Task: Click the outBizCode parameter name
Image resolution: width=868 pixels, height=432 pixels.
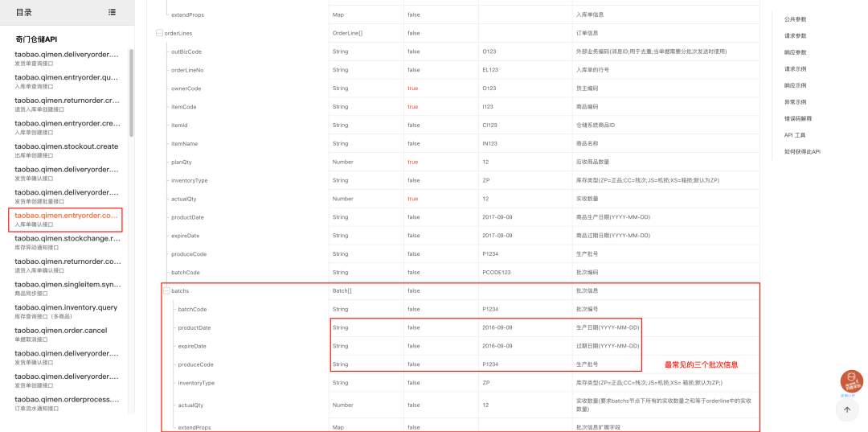Action: pos(186,51)
